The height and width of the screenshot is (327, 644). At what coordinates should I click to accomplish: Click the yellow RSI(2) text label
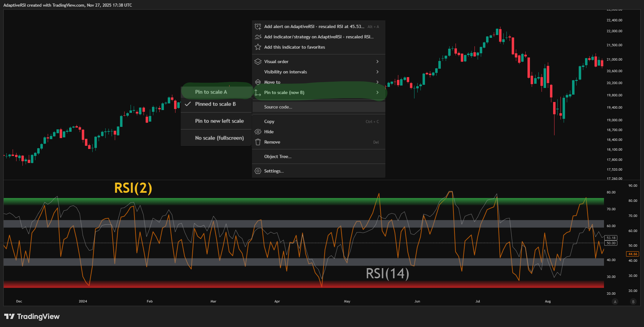click(133, 188)
